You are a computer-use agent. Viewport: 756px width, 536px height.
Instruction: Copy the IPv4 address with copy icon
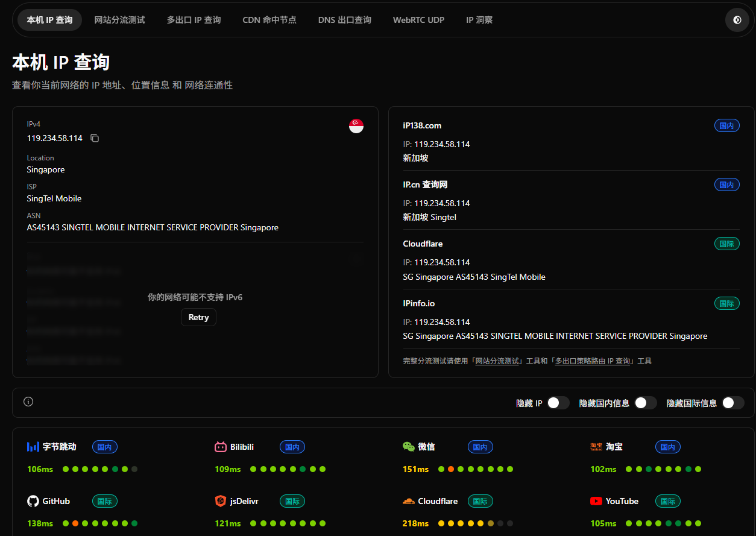point(95,138)
